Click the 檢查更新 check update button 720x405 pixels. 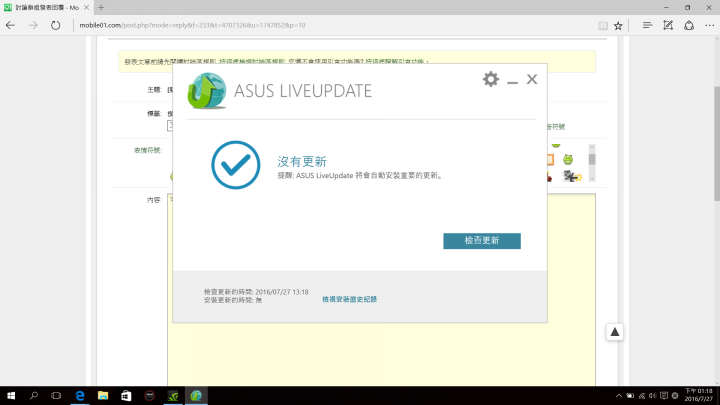[x=482, y=241]
